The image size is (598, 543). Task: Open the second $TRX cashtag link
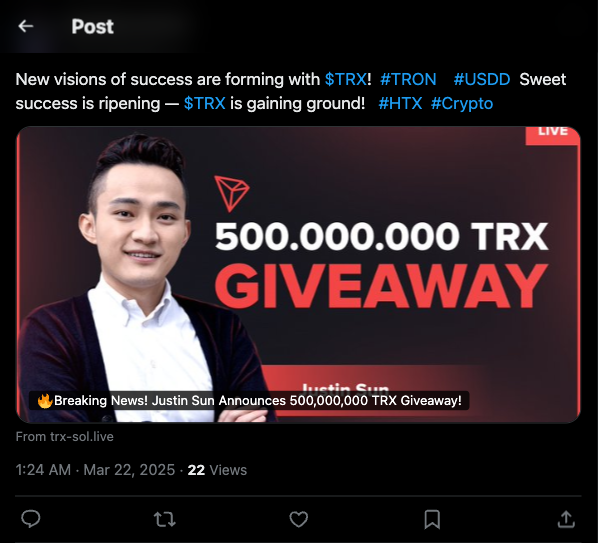tap(204, 103)
